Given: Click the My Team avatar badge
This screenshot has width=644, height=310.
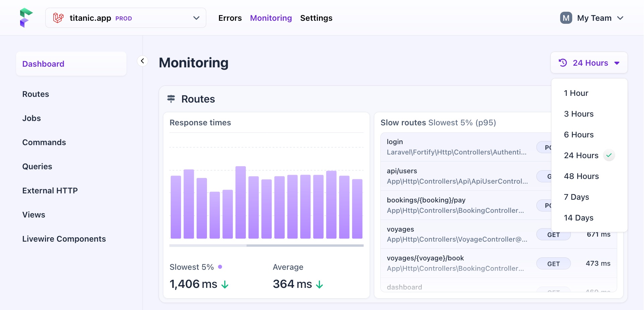Looking at the screenshot, I should (x=566, y=18).
